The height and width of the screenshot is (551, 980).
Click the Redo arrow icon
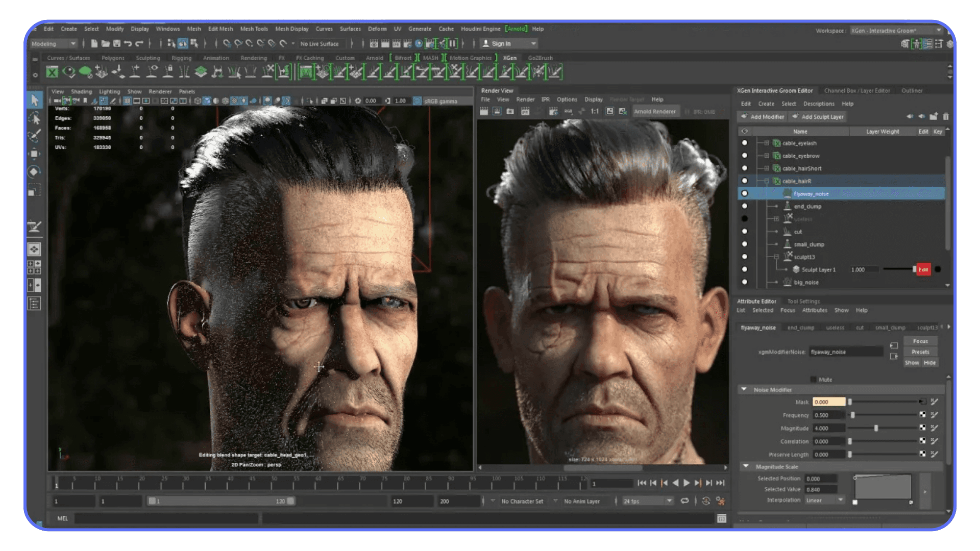[x=139, y=44]
